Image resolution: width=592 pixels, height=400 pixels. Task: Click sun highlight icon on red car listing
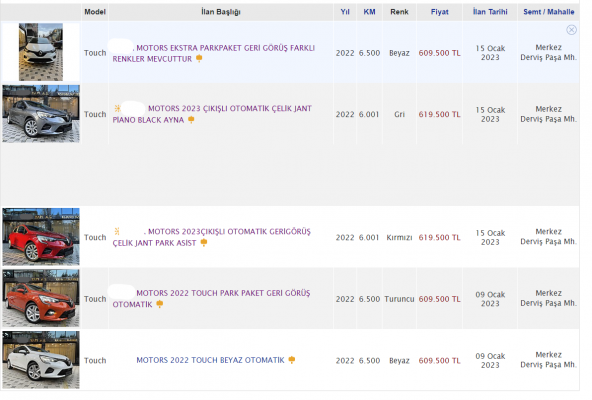[117, 231]
